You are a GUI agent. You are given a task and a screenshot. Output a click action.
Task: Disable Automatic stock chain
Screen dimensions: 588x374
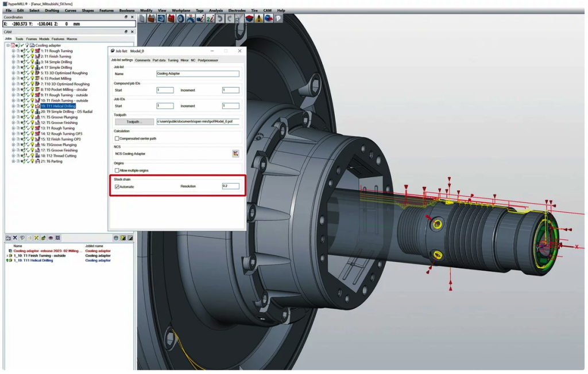point(117,186)
